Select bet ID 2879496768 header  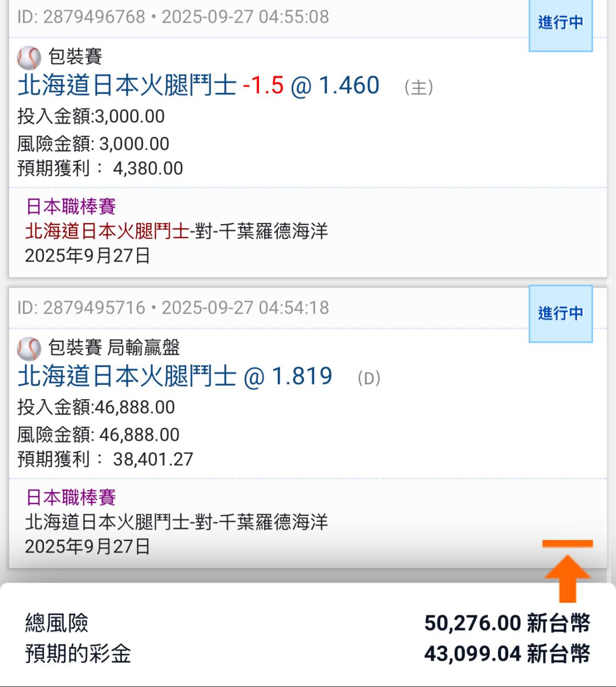(x=173, y=17)
